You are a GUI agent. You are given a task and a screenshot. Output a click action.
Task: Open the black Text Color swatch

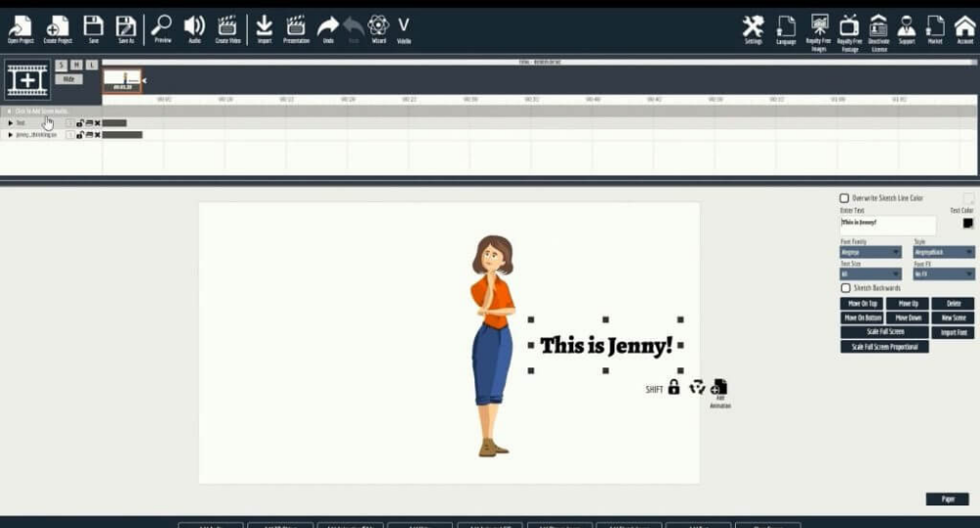tap(968, 223)
